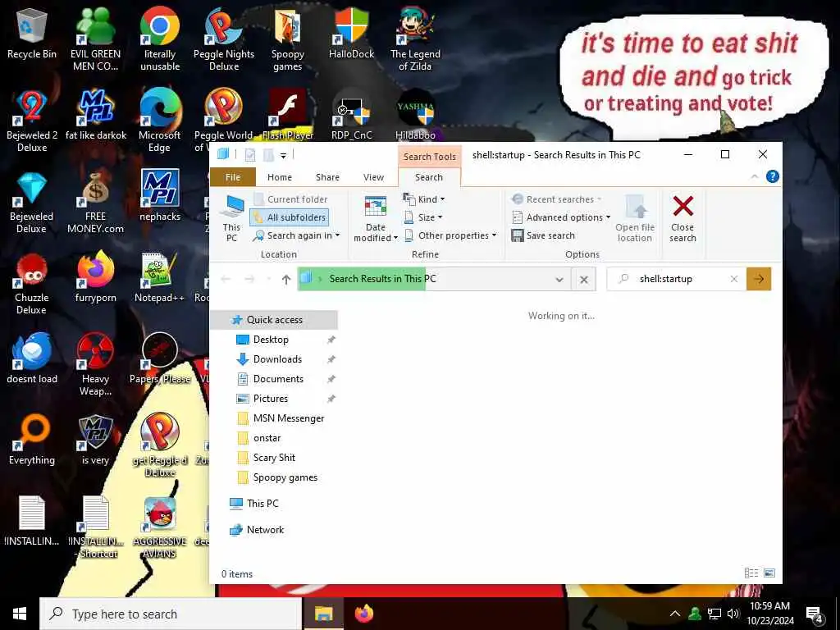Switch to large thumbnails view in status bar
This screenshot has width=840, height=630.
click(x=769, y=573)
